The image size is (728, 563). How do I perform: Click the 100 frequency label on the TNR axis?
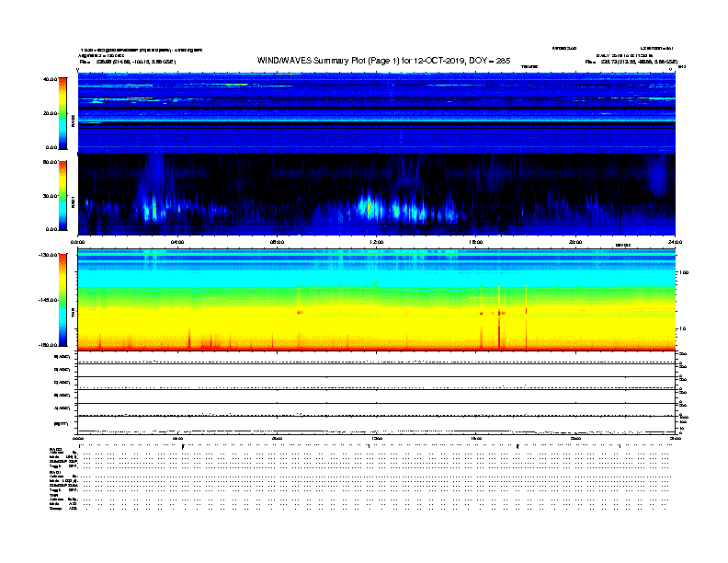point(684,272)
